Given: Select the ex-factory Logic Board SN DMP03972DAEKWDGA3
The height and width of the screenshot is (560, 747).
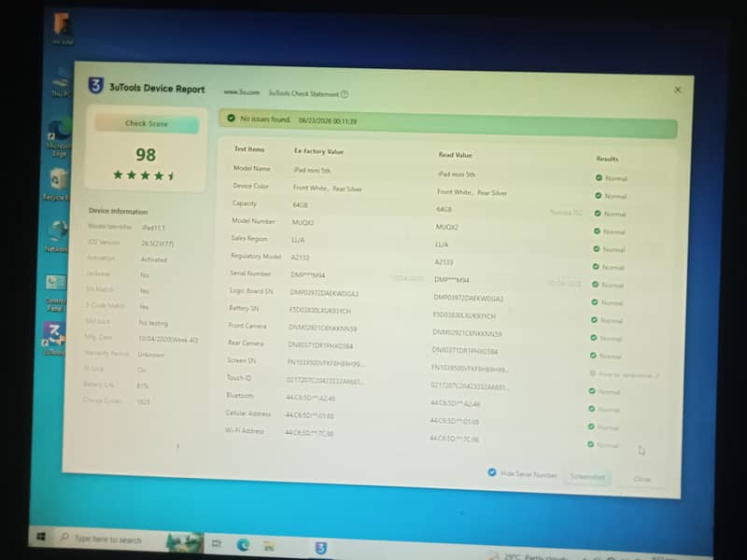Looking at the screenshot, I should click(324, 293).
